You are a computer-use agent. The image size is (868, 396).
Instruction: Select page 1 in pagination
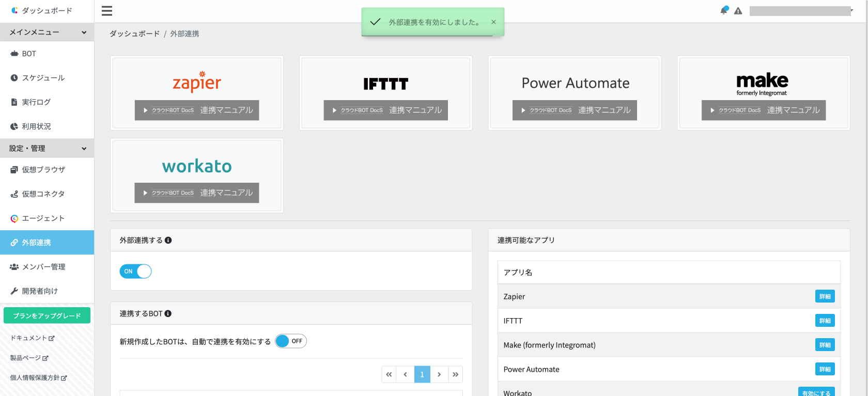point(422,374)
